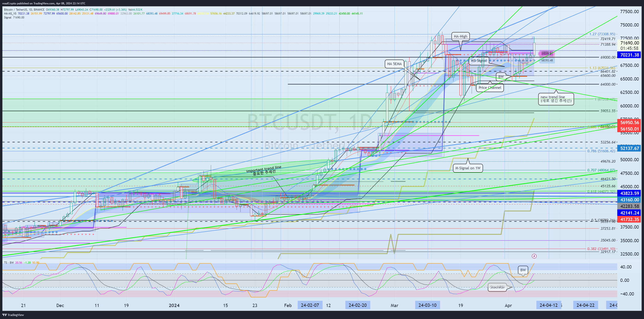The image size is (644, 319).
Task: Click the 69000.00 horizontal line label
Action: tap(608, 57)
